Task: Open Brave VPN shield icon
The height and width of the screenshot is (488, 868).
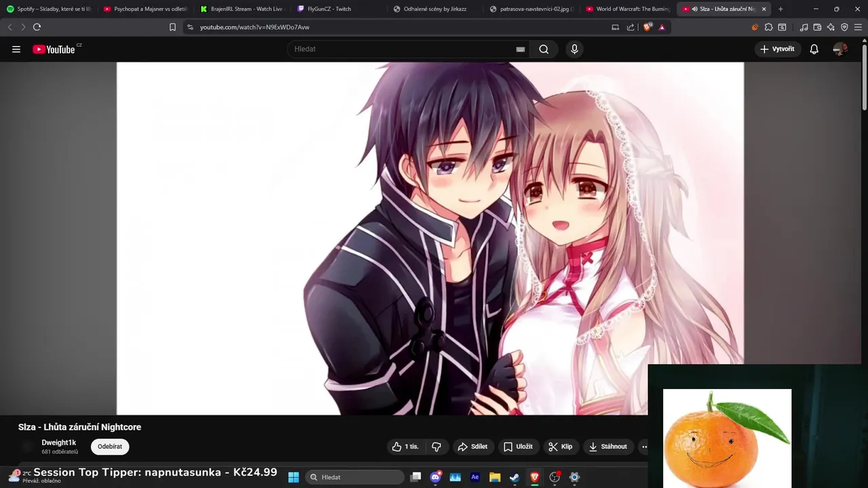Action: (x=844, y=27)
